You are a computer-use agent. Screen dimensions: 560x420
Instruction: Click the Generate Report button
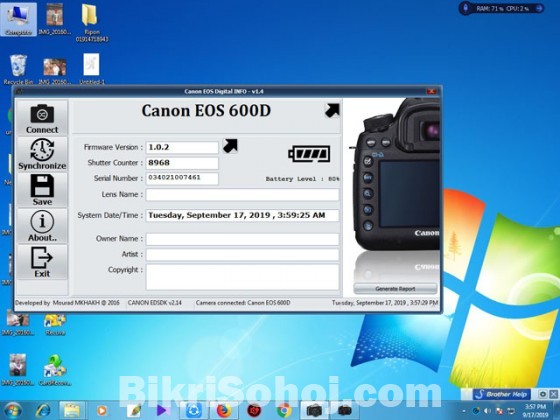(395, 289)
